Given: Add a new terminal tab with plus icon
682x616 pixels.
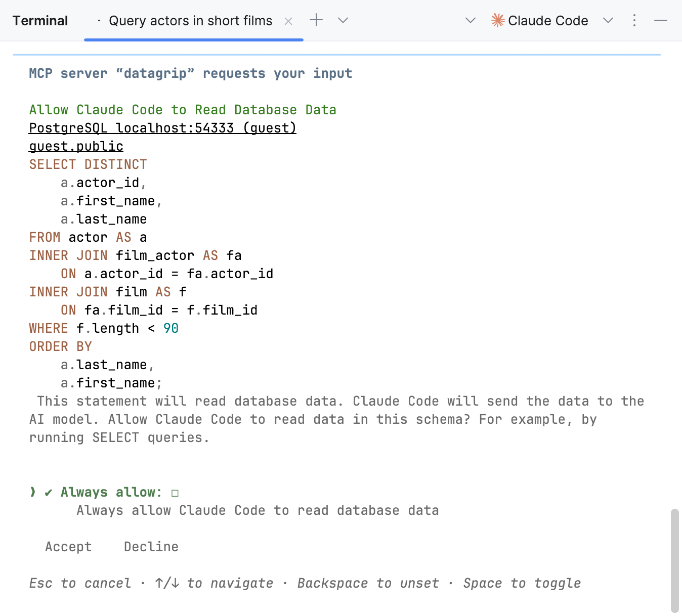Looking at the screenshot, I should pyautogui.click(x=316, y=20).
